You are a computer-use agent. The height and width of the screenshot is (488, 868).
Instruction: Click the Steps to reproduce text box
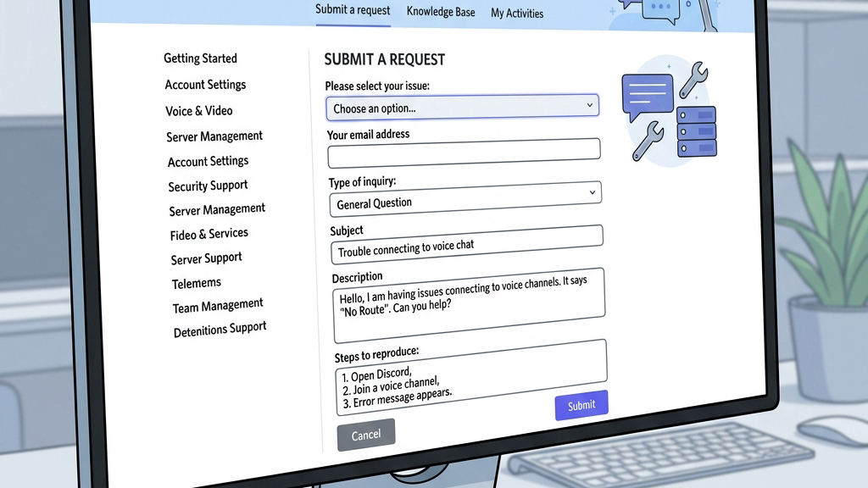(471, 377)
